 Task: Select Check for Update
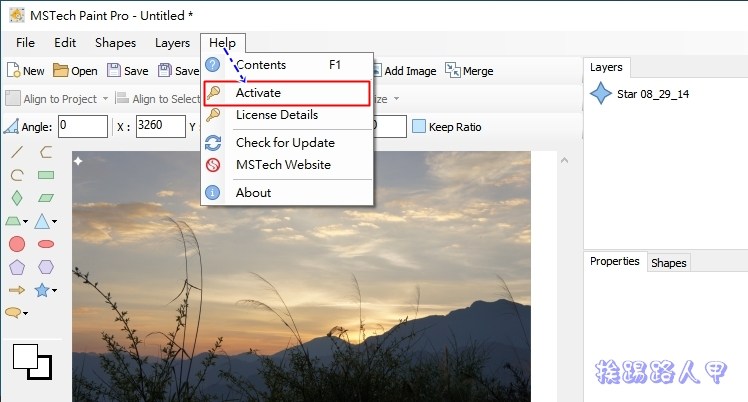[287, 143]
